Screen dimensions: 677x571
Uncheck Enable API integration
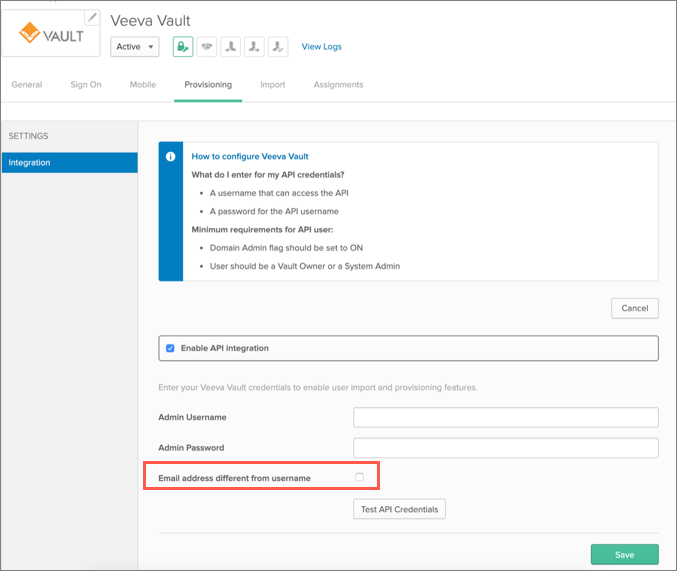click(x=170, y=348)
